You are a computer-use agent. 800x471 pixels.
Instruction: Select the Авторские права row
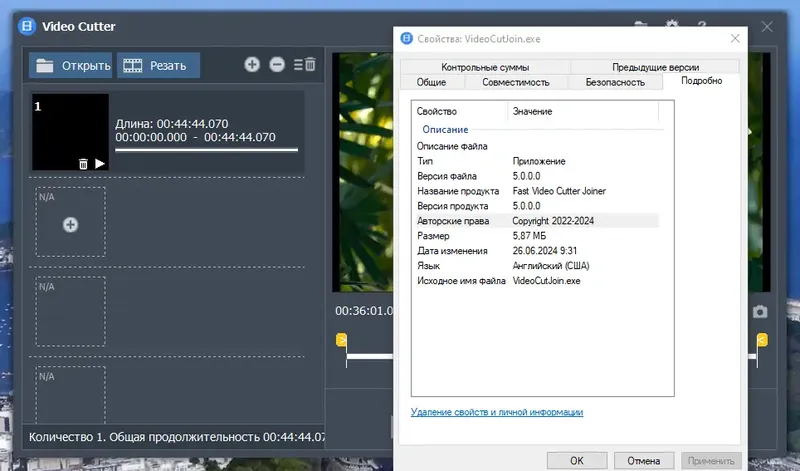pyautogui.click(x=536, y=221)
